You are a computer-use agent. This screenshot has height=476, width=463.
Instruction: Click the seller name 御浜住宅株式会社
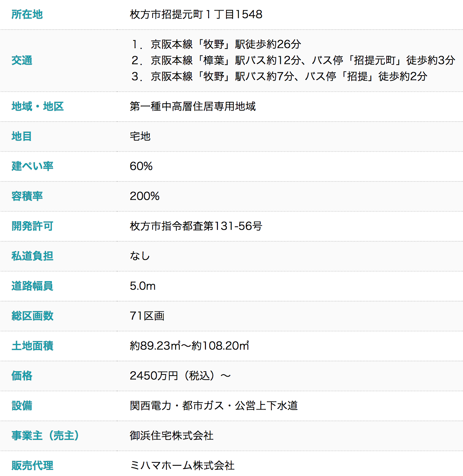[172, 435]
